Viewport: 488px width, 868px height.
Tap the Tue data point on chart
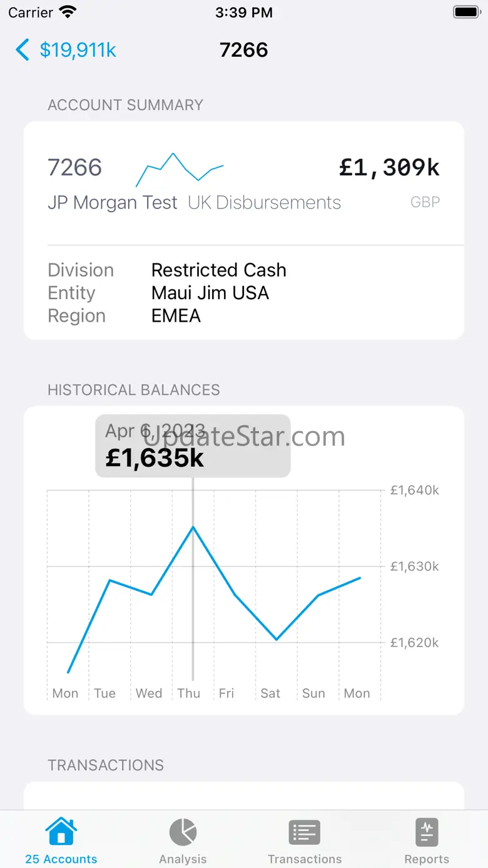click(x=109, y=580)
